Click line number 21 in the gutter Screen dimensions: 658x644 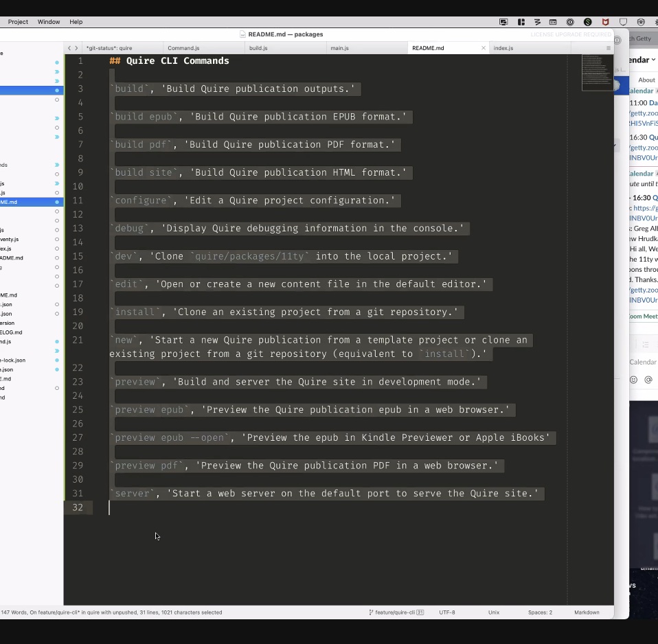click(78, 340)
